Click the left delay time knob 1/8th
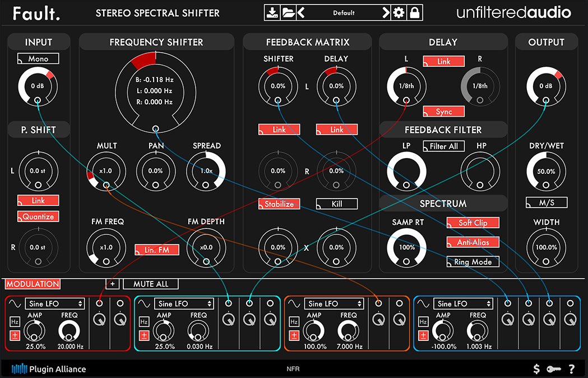 tap(406, 86)
